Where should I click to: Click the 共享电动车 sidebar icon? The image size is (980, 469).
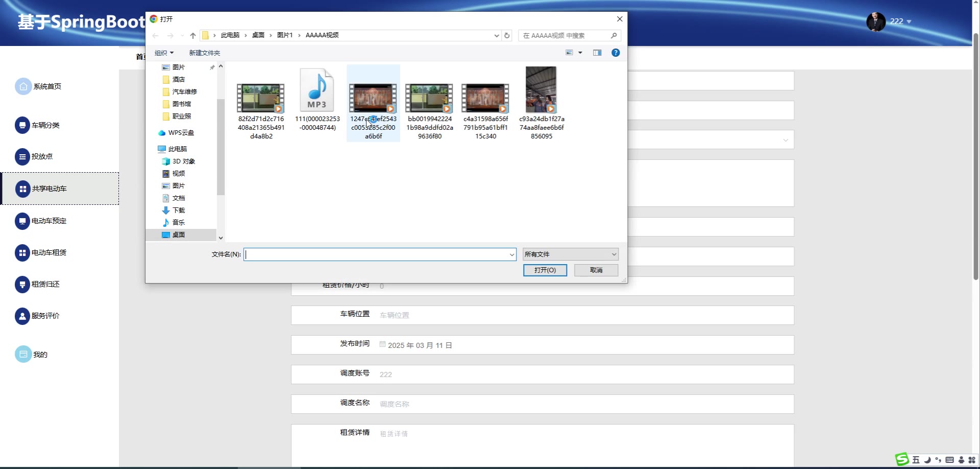pyautogui.click(x=22, y=189)
